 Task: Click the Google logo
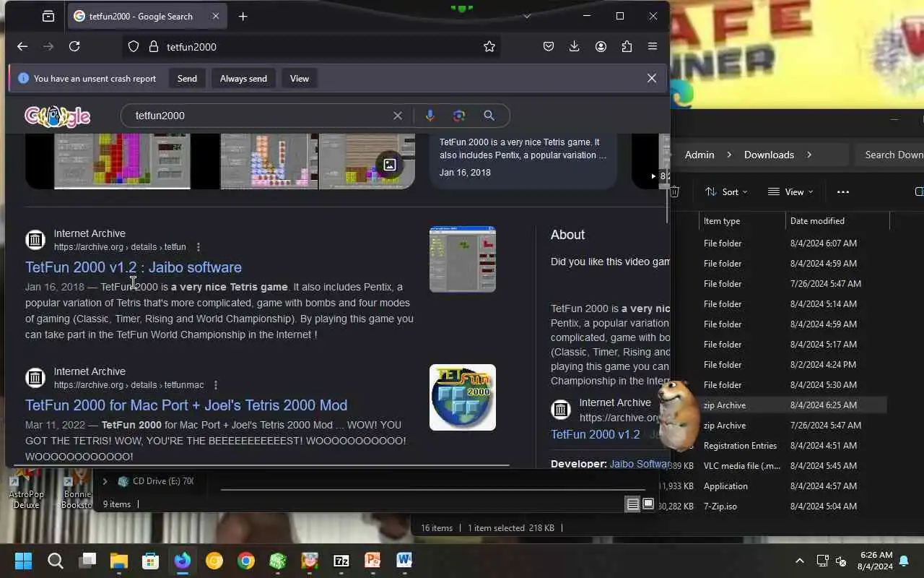tap(57, 116)
